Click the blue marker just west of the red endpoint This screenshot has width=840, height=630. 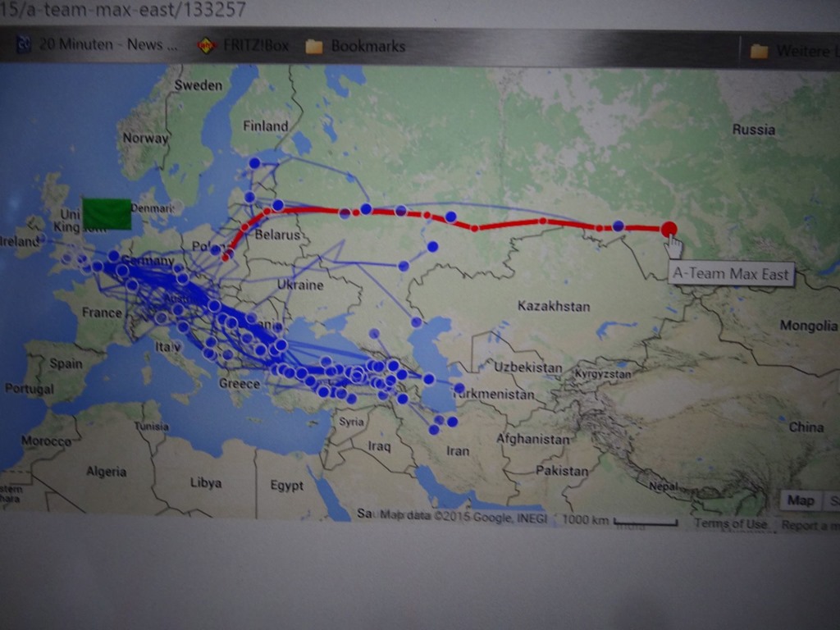(618, 226)
